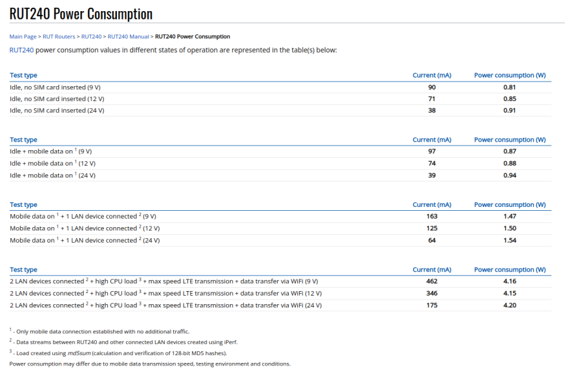This screenshot has height=372, width=588.
Task: Open the Main Page breadcrumb link
Action: pos(23,37)
